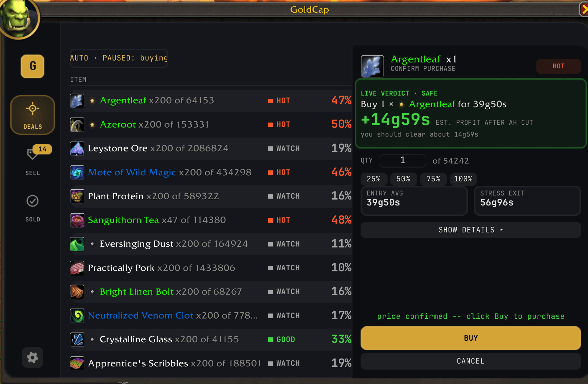Click the +14g59s estimated profit value
The width and height of the screenshot is (588, 384).
[x=395, y=120]
